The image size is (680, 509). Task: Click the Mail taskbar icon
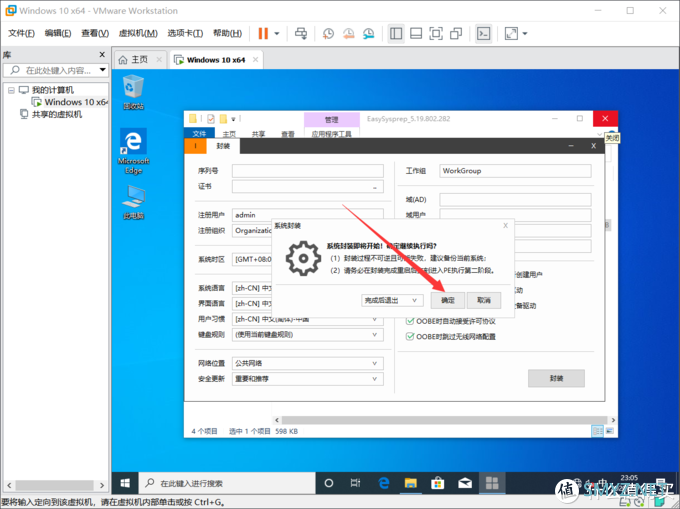465,483
